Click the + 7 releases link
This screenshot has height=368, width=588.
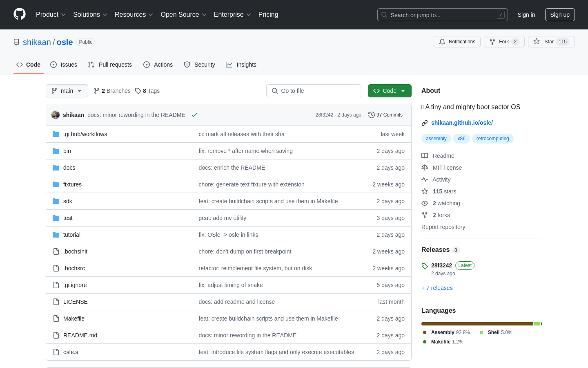[437, 288]
